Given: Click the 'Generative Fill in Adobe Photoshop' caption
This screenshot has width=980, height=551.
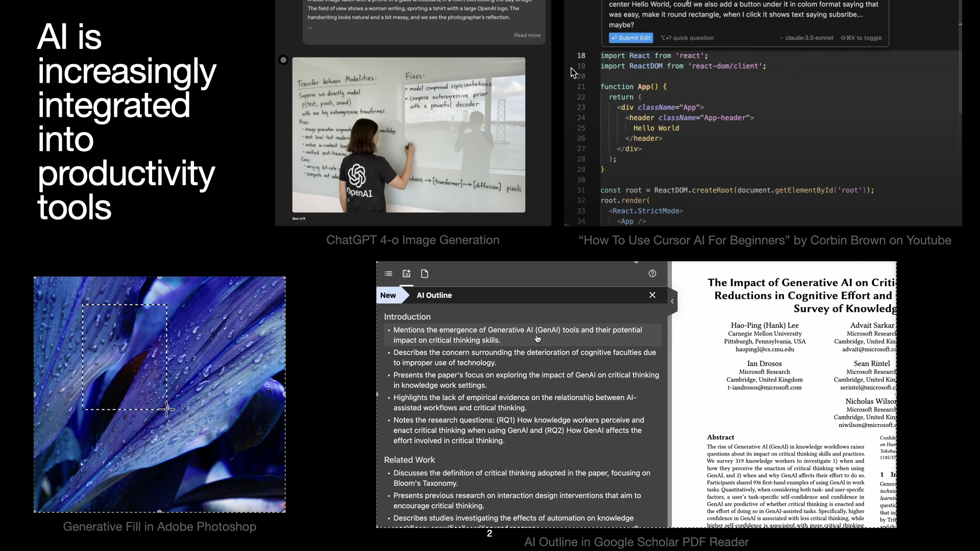Looking at the screenshot, I should (x=160, y=527).
